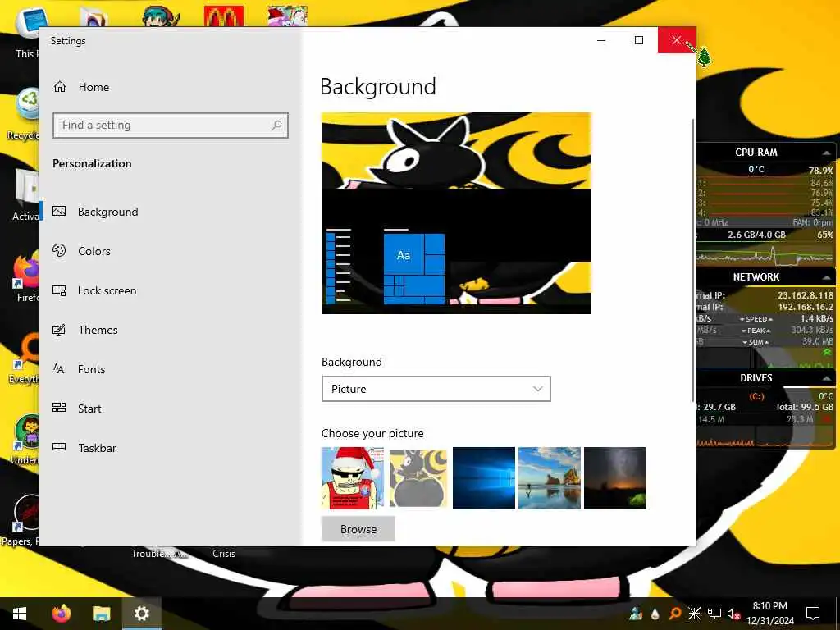Go to Start settings page

(89, 409)
